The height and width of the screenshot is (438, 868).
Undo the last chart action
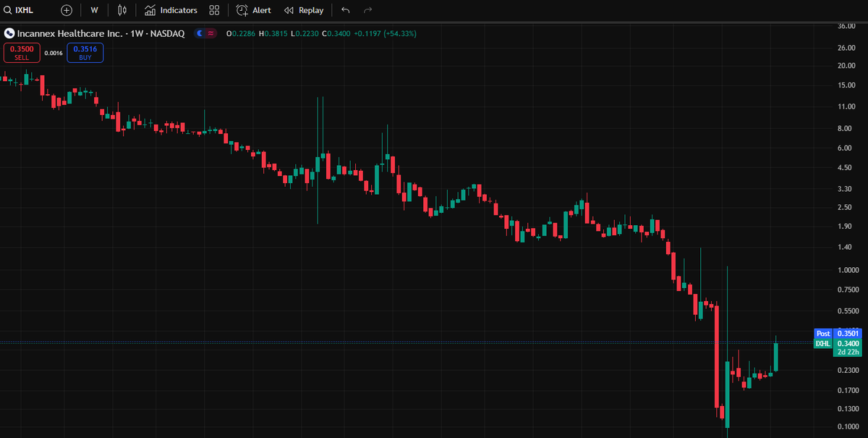(346, 10)
